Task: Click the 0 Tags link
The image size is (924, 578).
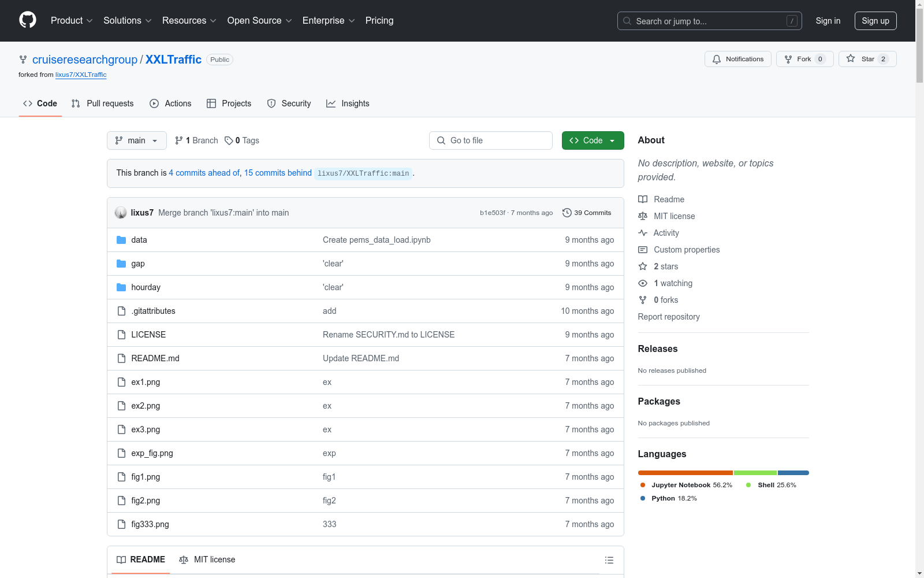Action: pos(242,140)
